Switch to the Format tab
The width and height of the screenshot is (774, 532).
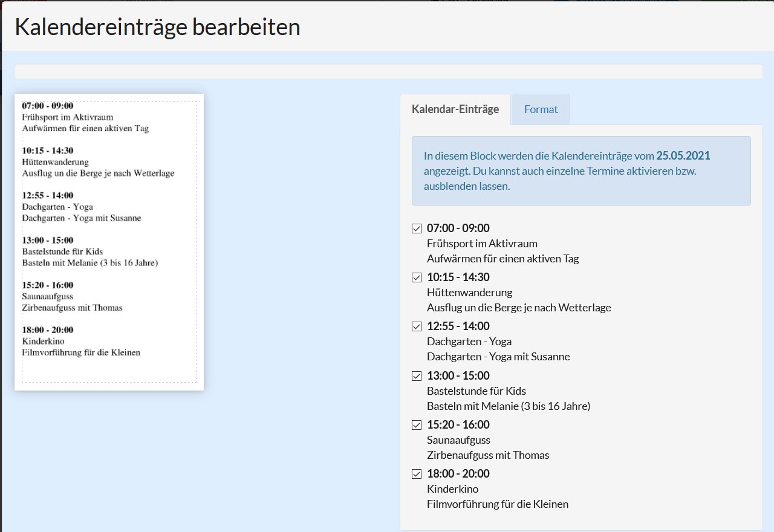point(541,109)
